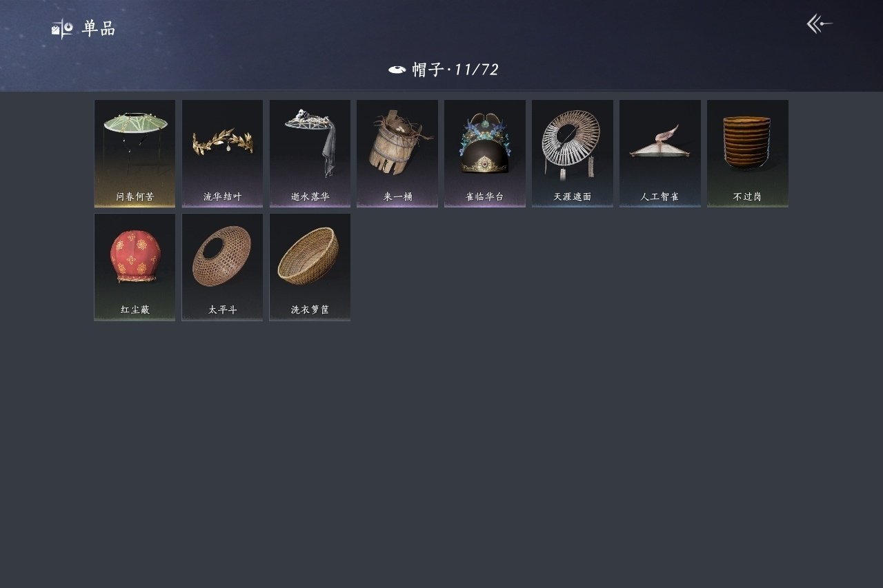Pick the wooden bucket hat 来一桶

(397, 154)
